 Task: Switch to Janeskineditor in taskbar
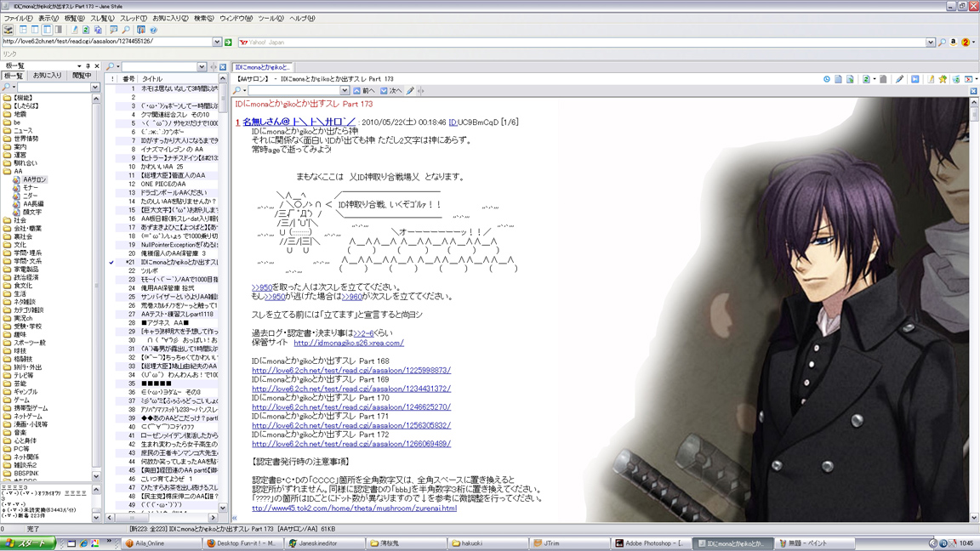click(x=323, y=543)
